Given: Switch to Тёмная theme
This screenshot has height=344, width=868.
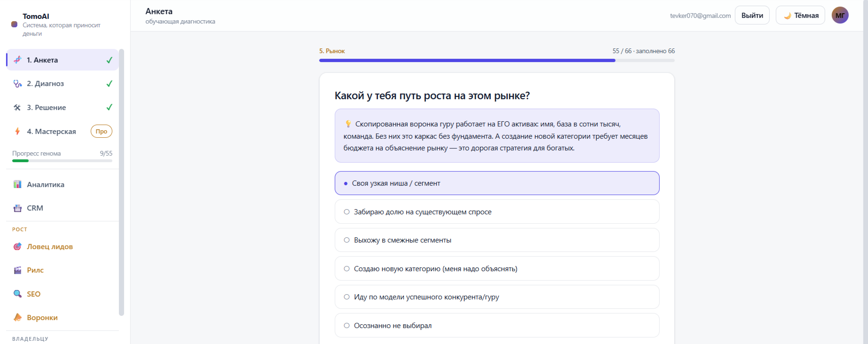Looking at the screenshot, I should 800,16.
